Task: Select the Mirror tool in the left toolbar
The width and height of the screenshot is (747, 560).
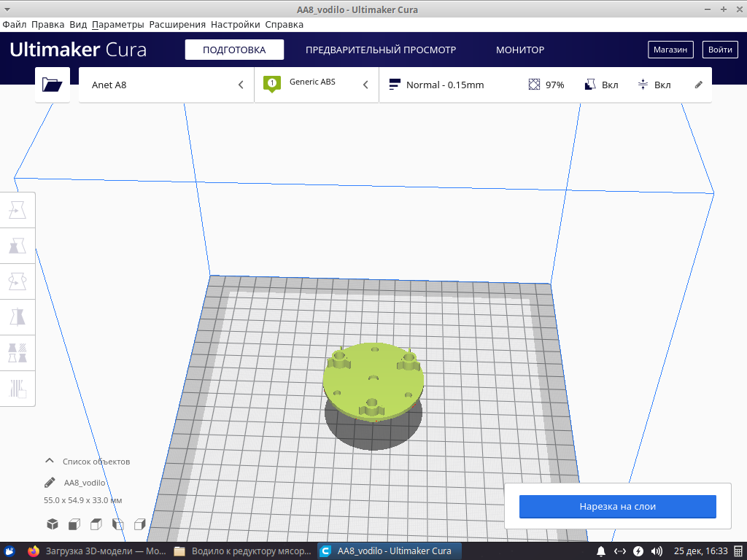Action: 18,317
